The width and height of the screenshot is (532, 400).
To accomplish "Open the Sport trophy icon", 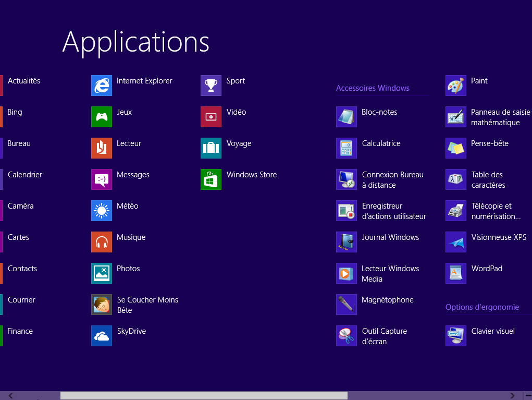I will point(211,86).
